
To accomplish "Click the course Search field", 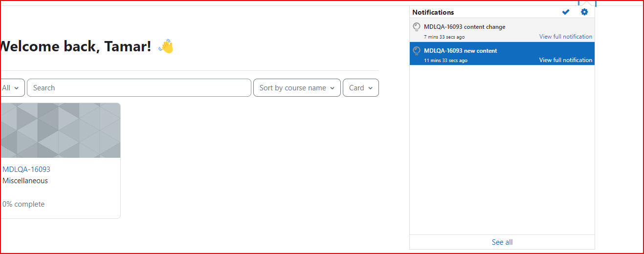I will tap(139, 88).
